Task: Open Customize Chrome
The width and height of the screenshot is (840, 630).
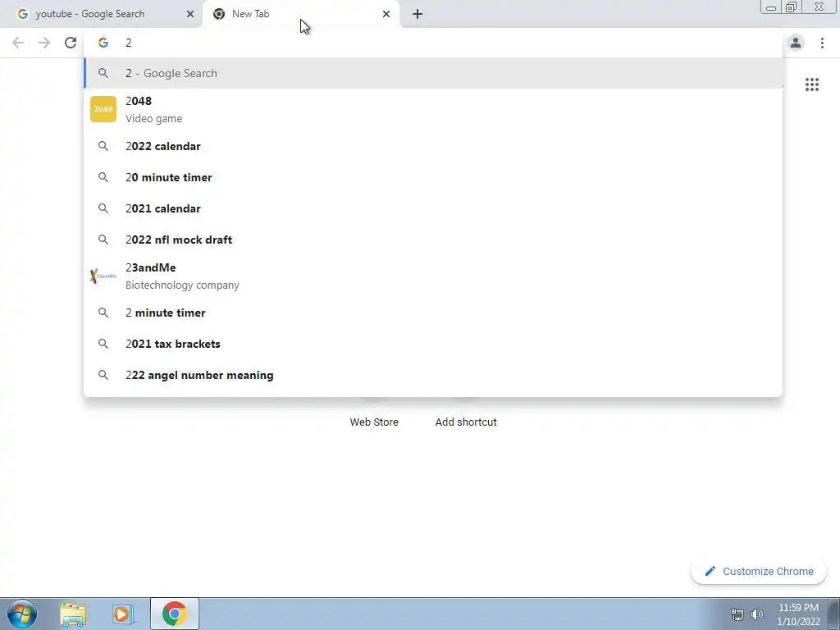Action: click(759, 571)
